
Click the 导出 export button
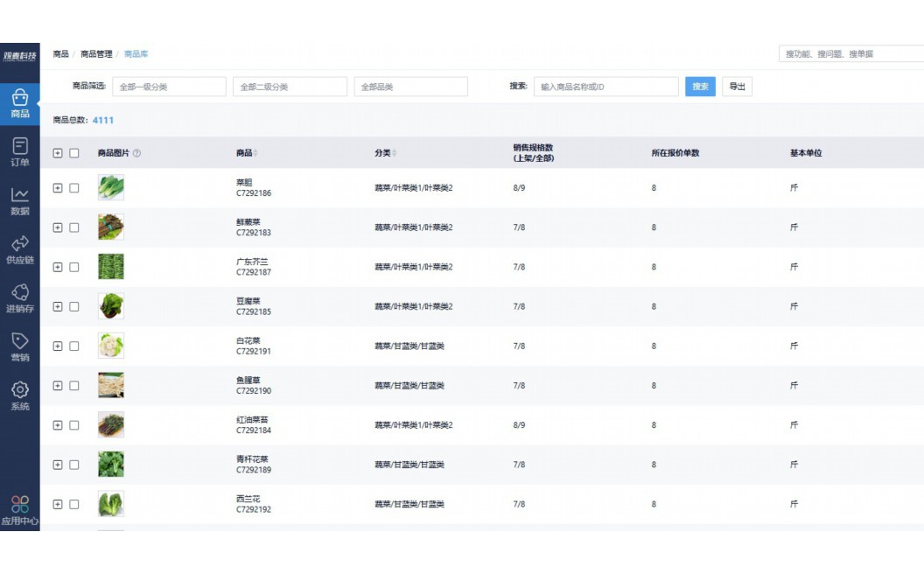[x=737, y=87]
